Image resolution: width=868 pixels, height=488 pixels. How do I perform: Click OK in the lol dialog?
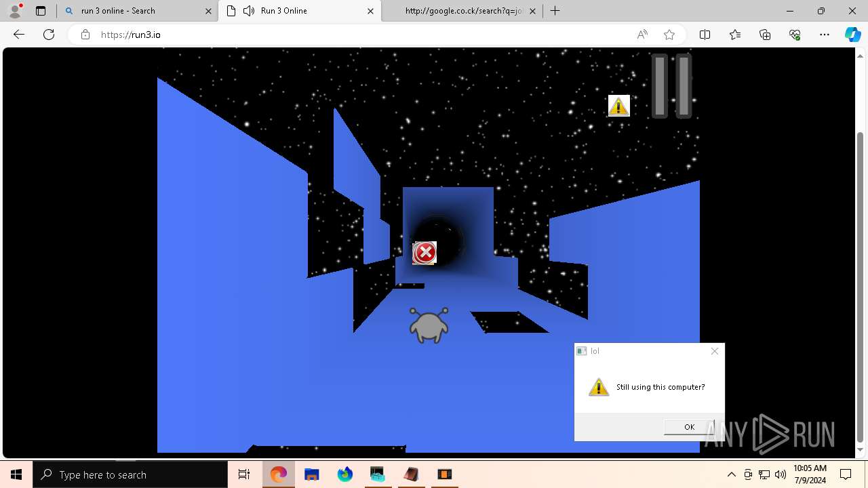(x=689, y=426)
